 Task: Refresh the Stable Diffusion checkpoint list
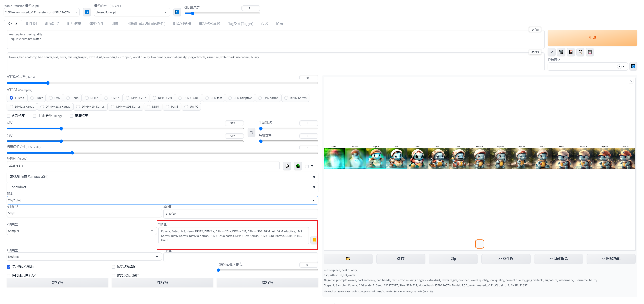click(87, 12)
